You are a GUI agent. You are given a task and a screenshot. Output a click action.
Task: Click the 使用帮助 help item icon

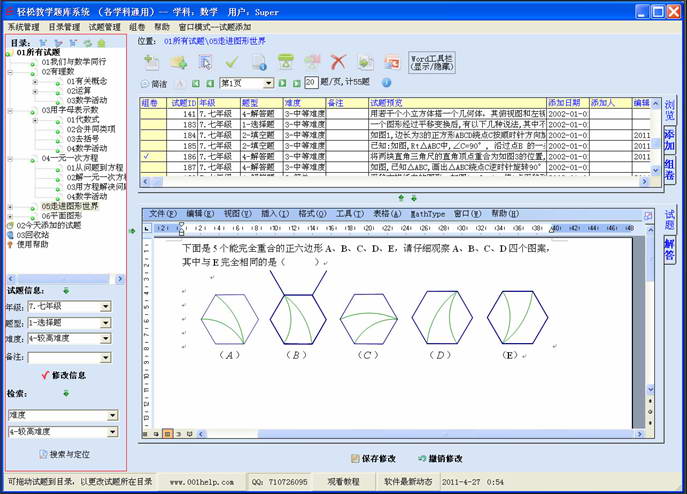(x=10, y=244)
